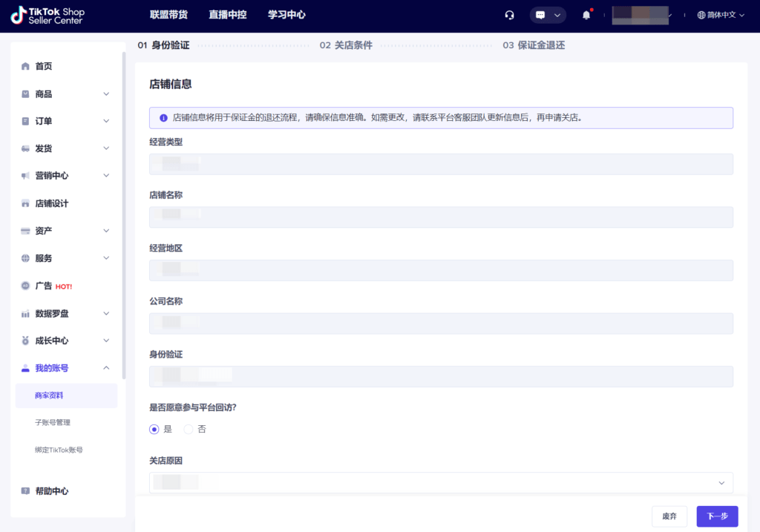Click the 废弃 discard button
This screenshot has width=760, height=532.
pyautogui.click(x=669, y=516)
